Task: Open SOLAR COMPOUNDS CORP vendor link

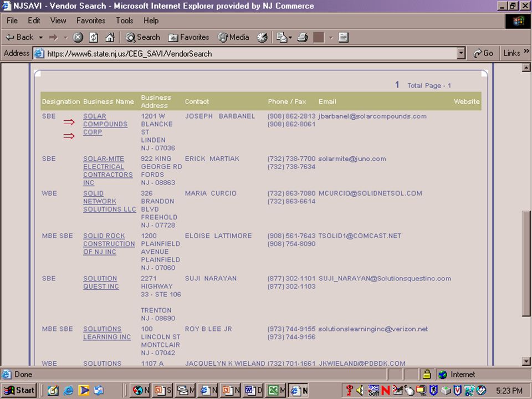Action: pyautogui.click(x=105, y=124)
